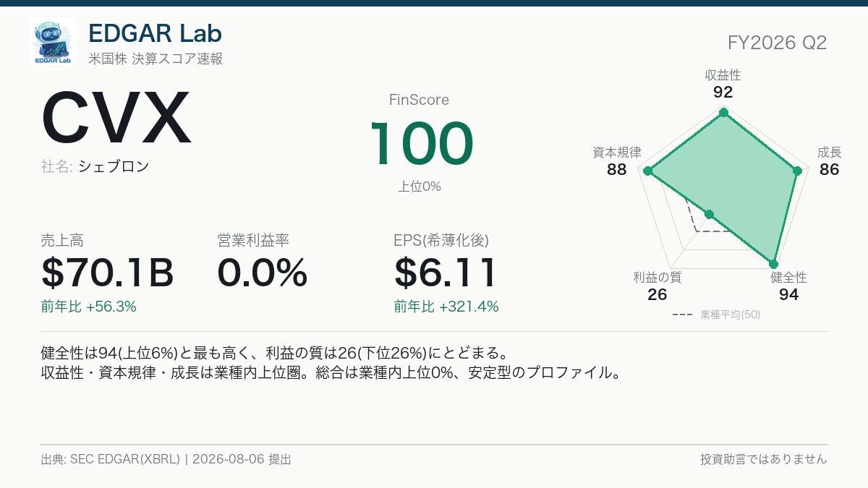The image size is (868, 488).
Task: Click the 収益性 data point on radar chart
Action: (x=723, y=113)
